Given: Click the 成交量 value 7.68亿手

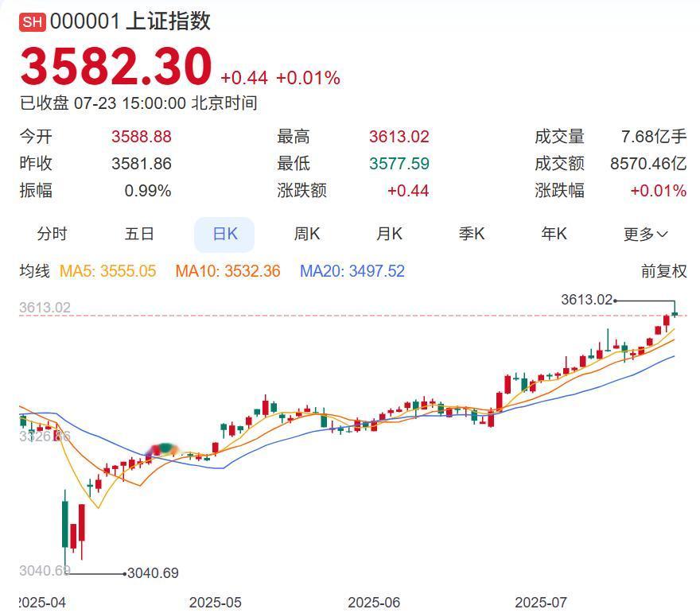Looking at the screenshot, I should point(654,137).
